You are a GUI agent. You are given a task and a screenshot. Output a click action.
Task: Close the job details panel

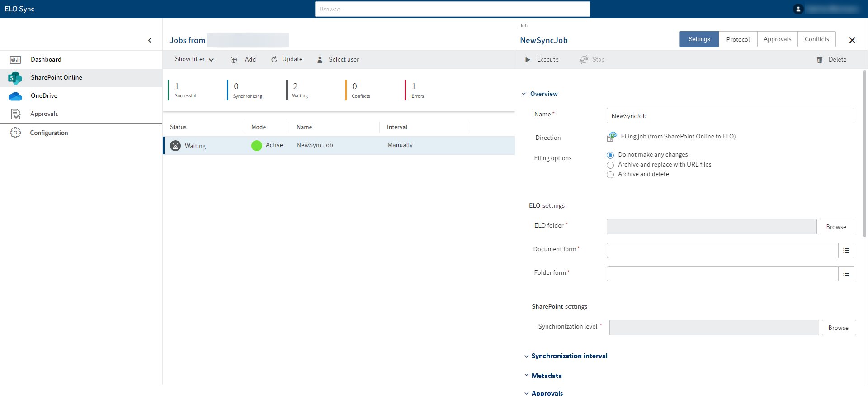pyautogui.click(x=852, y=40)
